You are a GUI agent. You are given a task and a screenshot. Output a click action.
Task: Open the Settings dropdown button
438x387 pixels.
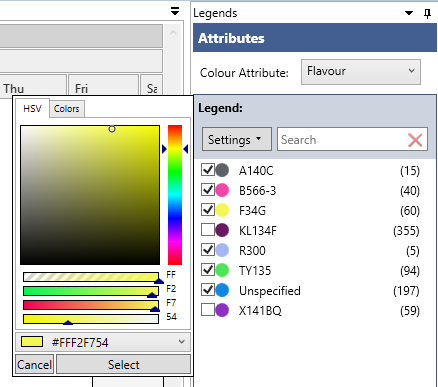click(237, 139)
